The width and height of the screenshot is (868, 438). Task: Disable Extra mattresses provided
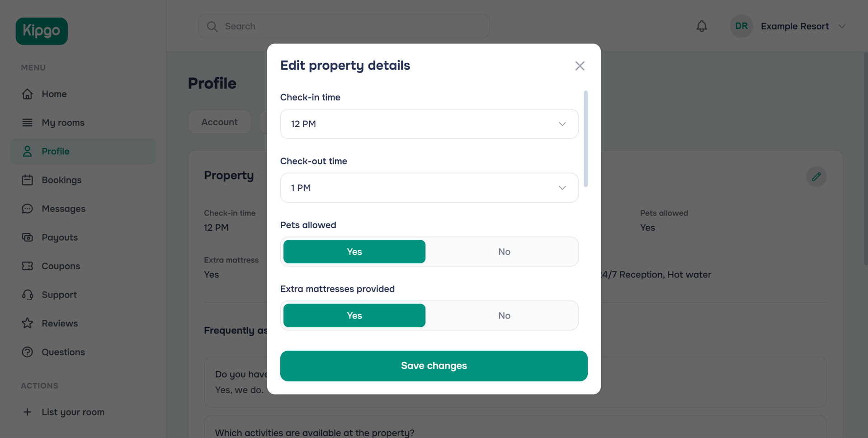504,315
